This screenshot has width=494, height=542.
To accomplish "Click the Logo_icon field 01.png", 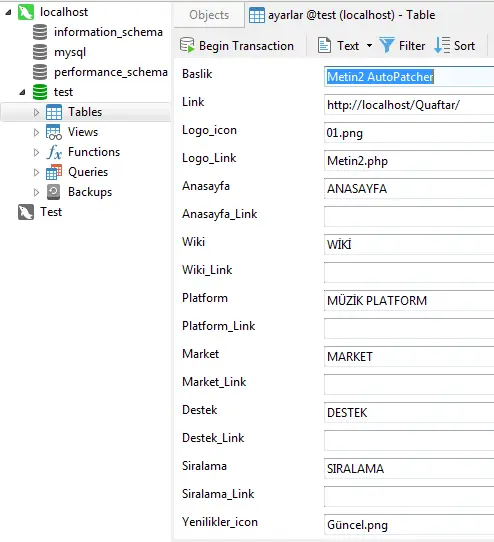I will click(409, 133).
